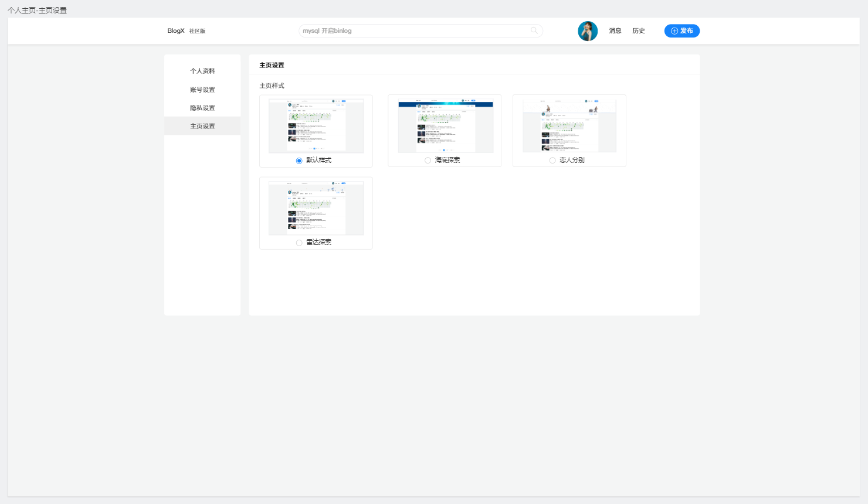
Task: Select 主页设置 in the sidebar
Action: (x=202, y=126)
